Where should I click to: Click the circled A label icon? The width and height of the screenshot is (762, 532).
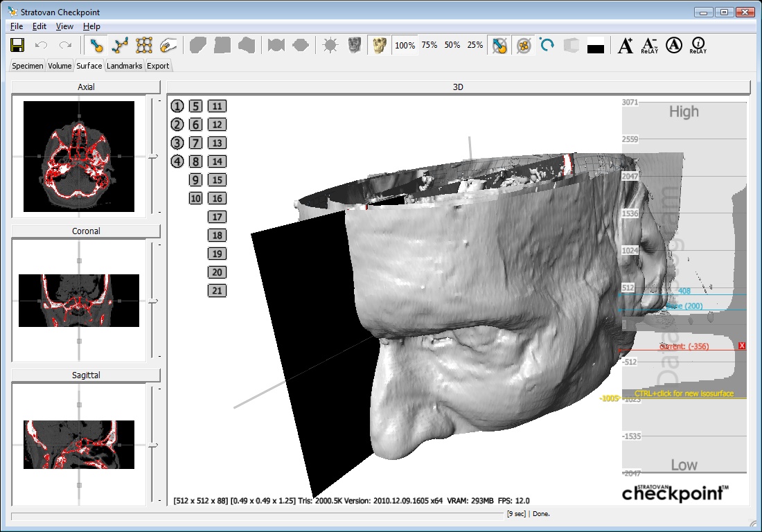673,46
